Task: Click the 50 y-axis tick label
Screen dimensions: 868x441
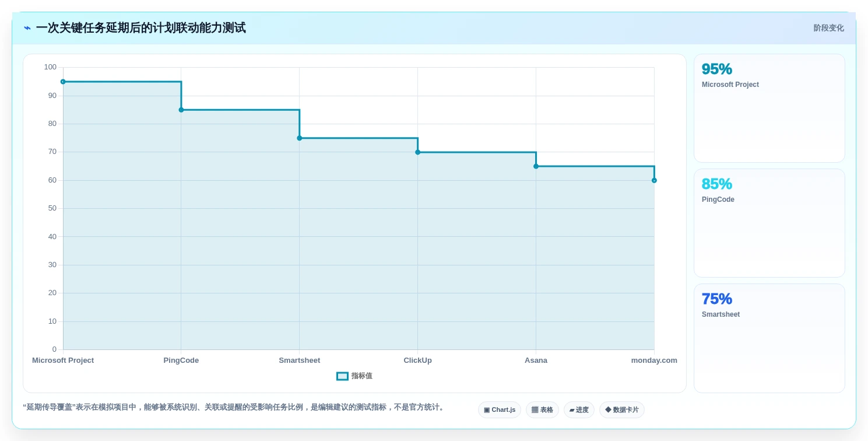Action: [52, 208]
